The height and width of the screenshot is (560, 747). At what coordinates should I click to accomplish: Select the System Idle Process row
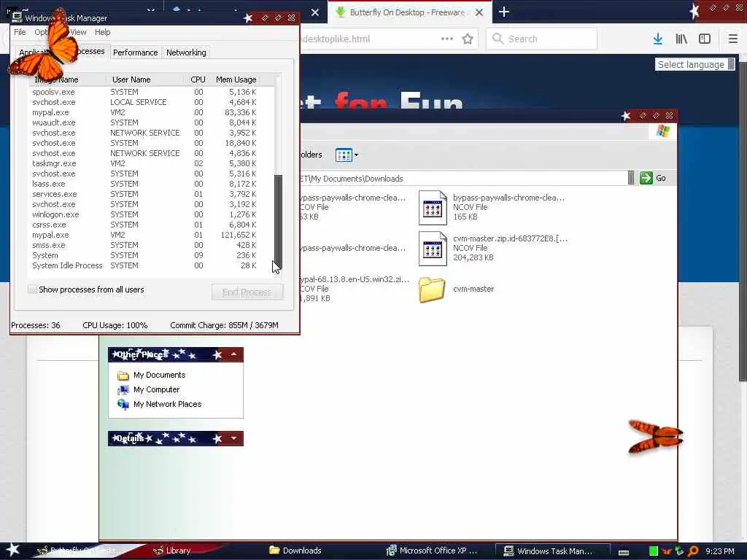(x=144, y=265)
